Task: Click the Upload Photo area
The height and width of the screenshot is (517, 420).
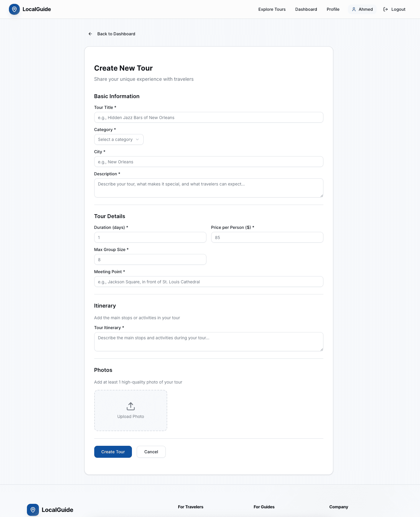Action: (x=130, y=410)
